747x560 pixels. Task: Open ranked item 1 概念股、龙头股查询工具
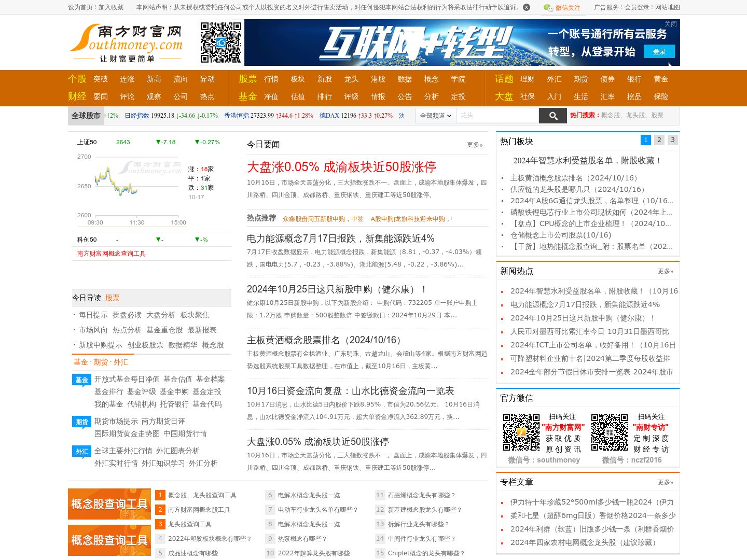(202, 496)
